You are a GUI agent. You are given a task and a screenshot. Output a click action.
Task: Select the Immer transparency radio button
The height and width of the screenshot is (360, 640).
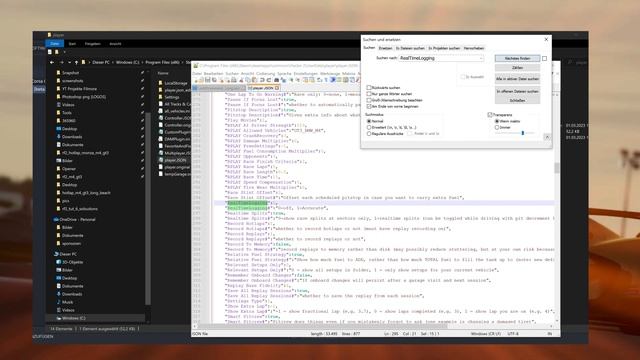point(497,127)
